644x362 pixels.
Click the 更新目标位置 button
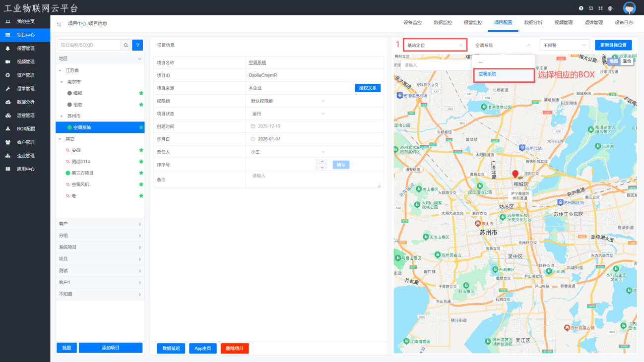click(x=613, y=45)
